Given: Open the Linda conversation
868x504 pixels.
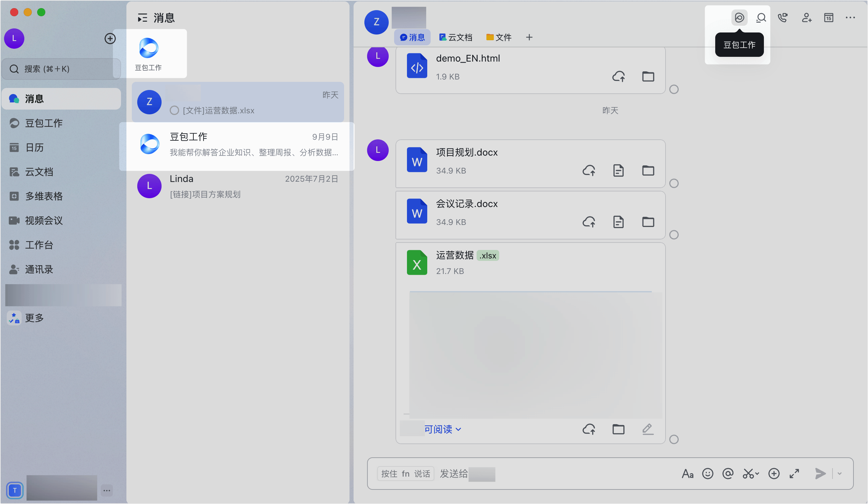Looking at the screenshot, I should coord(238,186).
